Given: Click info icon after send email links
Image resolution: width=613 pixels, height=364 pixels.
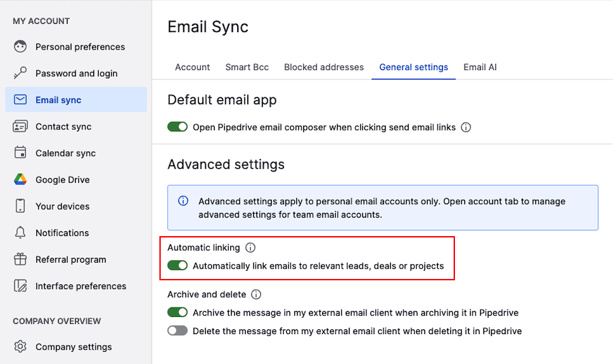Looking at the screenshot, I should pyautogui.click(x=466, y=127).
